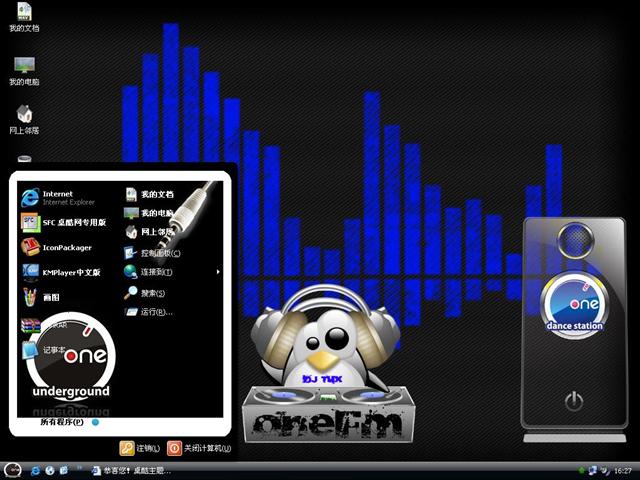Click the round Start button on taskbar
Viewport: 640px width, 480px height.
click(x=12, y=470)
